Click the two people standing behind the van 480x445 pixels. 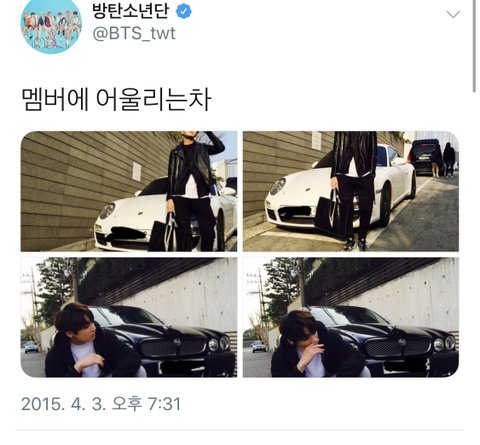(443, 159)
